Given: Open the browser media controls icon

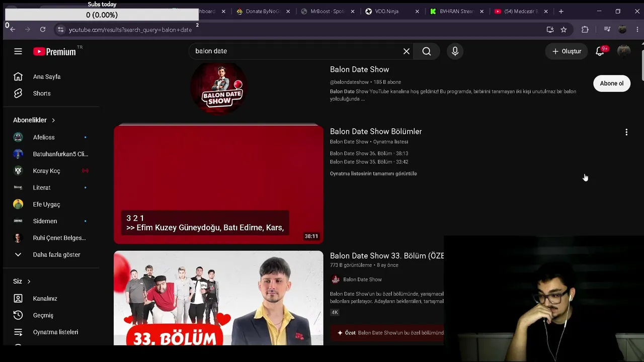Looking at the screenshot, I should click(607, 30).
